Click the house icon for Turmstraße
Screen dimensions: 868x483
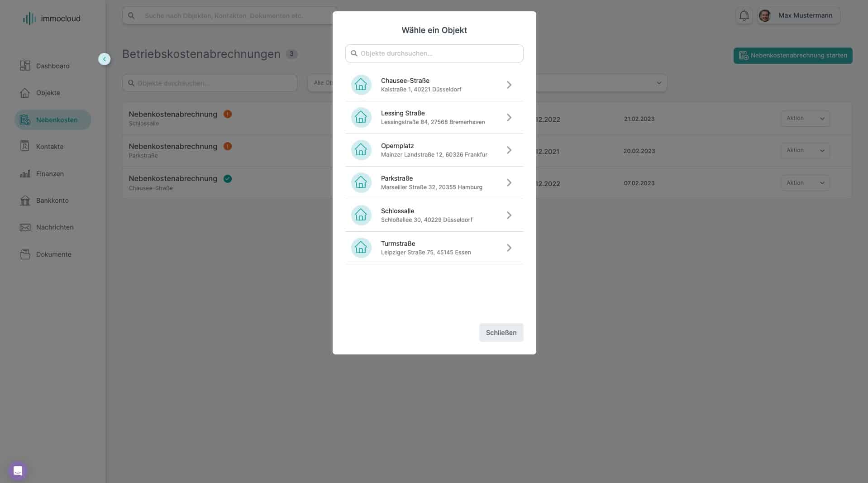click(361, 248)
